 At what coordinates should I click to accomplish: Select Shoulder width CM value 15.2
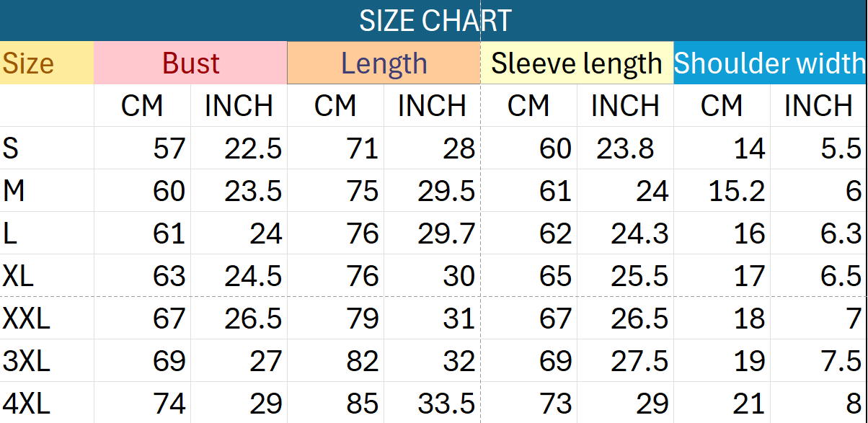[x=737, y=191]
